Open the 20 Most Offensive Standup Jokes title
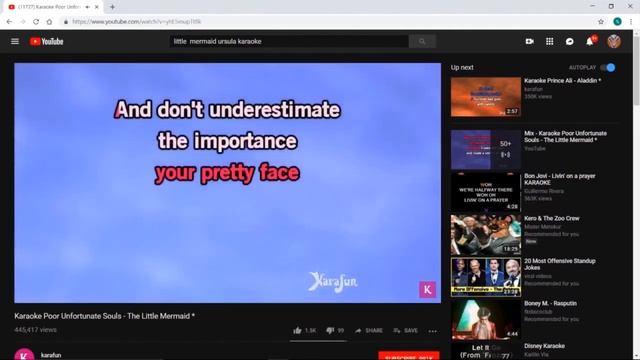The width and height of the screenshot is (640, 360). coord(560,264)
